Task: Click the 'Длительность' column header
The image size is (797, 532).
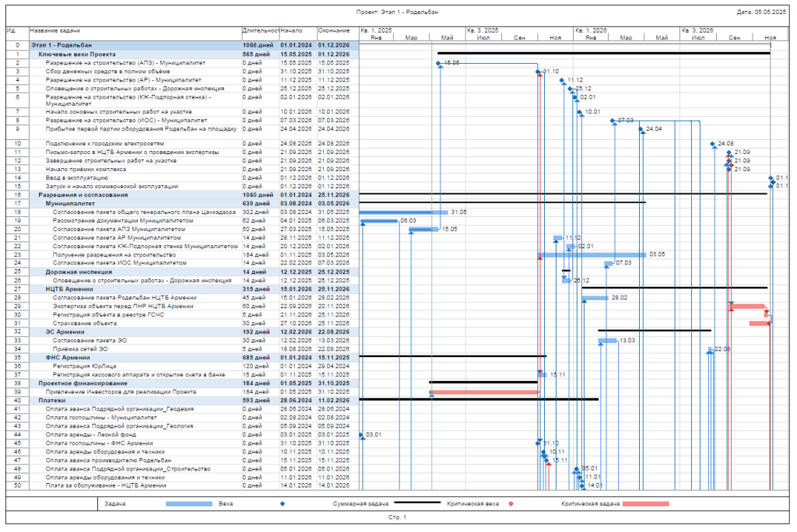Action: (x=260, y=31)
